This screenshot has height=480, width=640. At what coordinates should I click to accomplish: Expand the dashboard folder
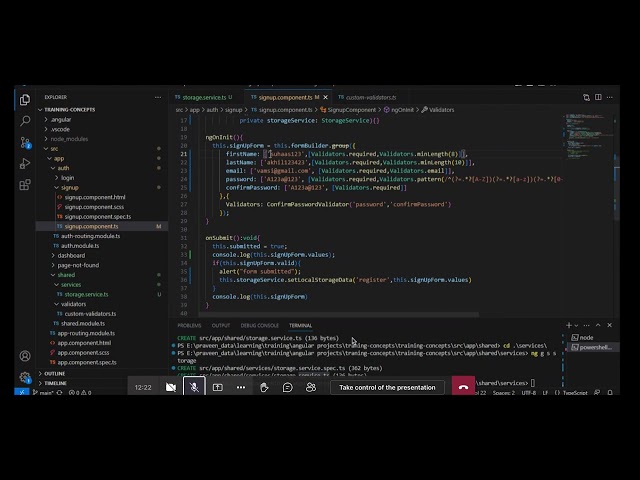[x=71, y=256]
